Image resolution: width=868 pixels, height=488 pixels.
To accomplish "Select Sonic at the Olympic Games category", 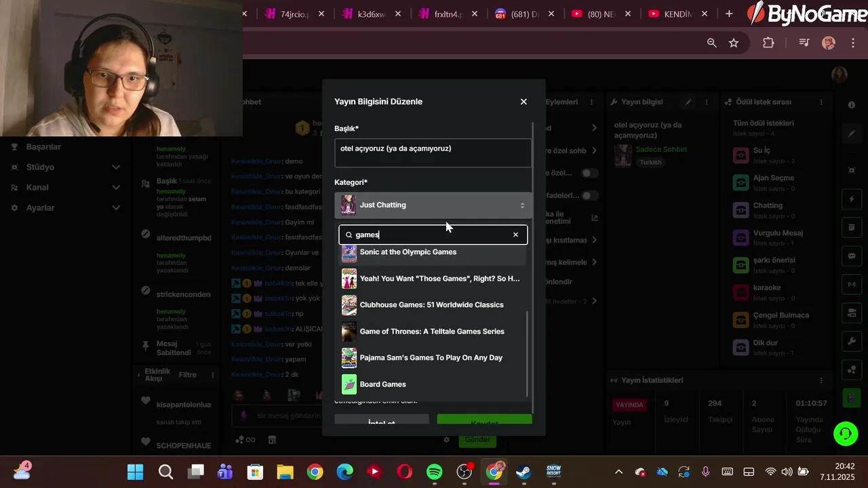I will coord(433,252).
